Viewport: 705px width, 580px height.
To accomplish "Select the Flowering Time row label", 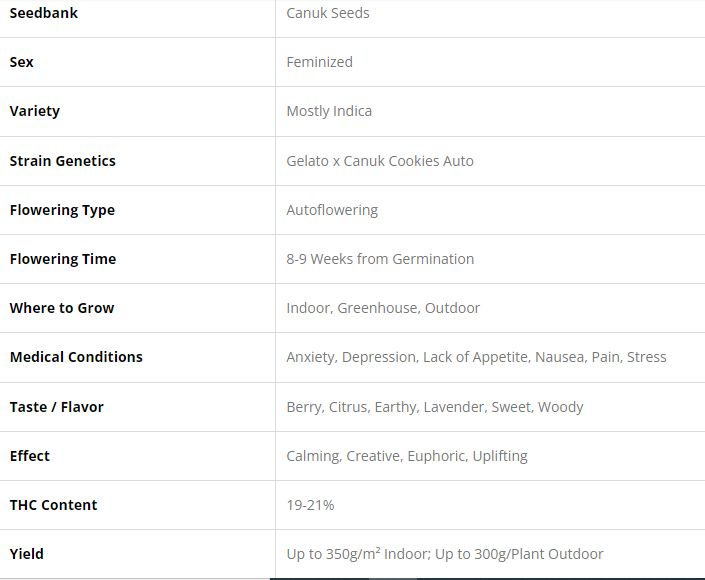I will pyautogui.click(x=63, y=259).
